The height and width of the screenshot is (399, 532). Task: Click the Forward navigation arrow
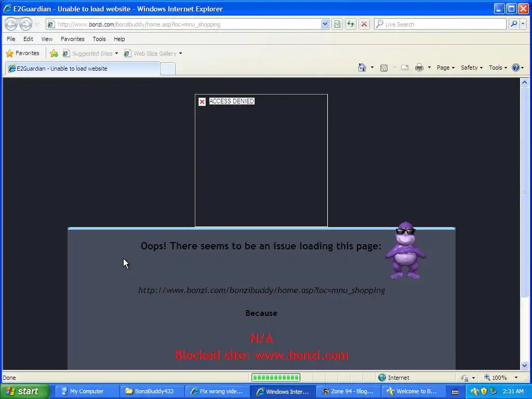[25, 24]
